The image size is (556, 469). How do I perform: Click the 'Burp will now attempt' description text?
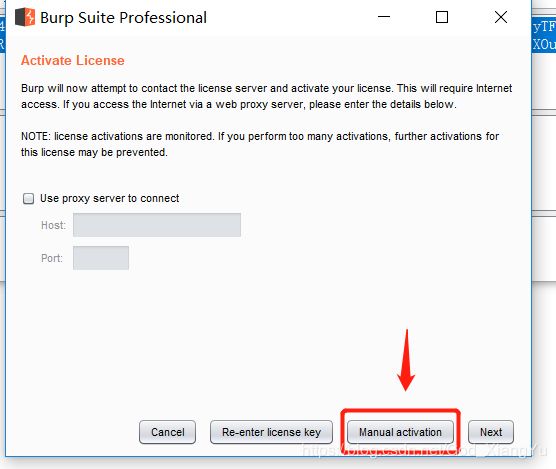pyautogui.click(x=267, y=96)
